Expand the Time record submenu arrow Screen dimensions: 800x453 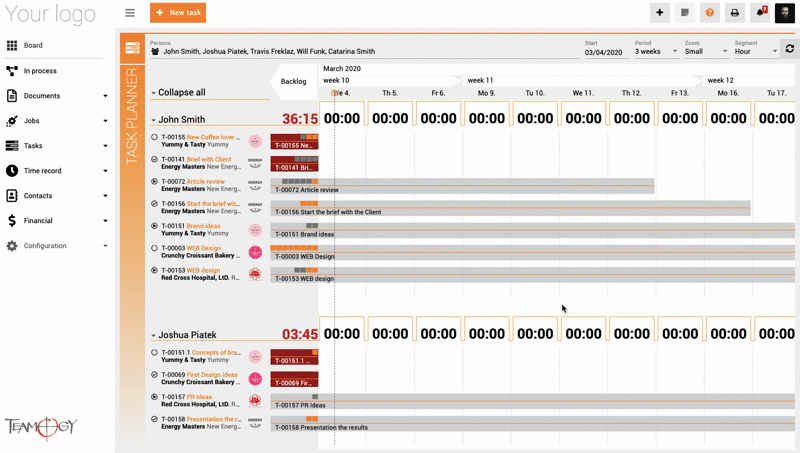click(106, 171)
